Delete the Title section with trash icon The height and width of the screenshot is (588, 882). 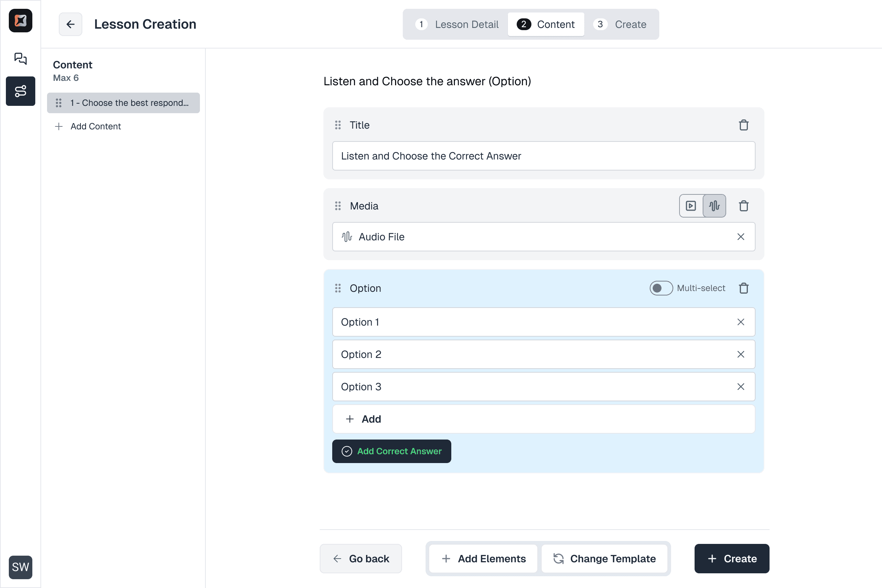743,125
